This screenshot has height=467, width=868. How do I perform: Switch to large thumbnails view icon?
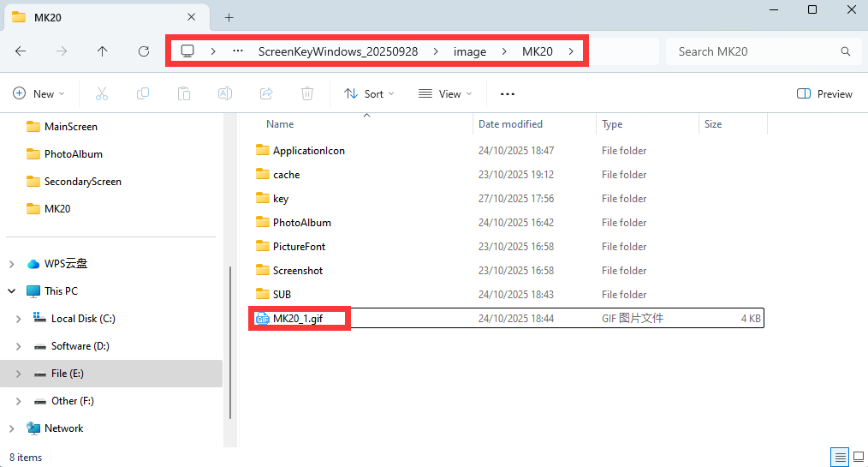pos(858,457)
